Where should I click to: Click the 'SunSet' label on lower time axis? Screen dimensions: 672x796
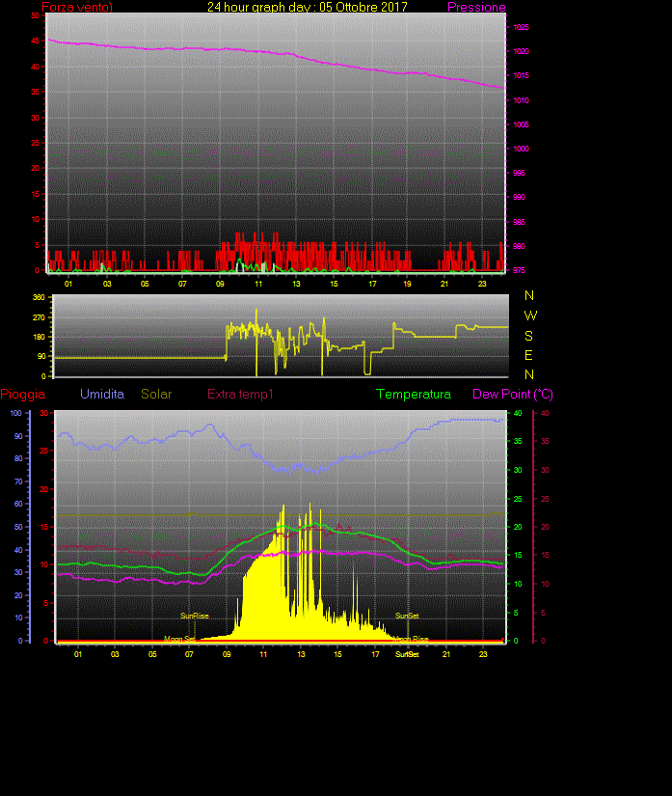[407, 654]
